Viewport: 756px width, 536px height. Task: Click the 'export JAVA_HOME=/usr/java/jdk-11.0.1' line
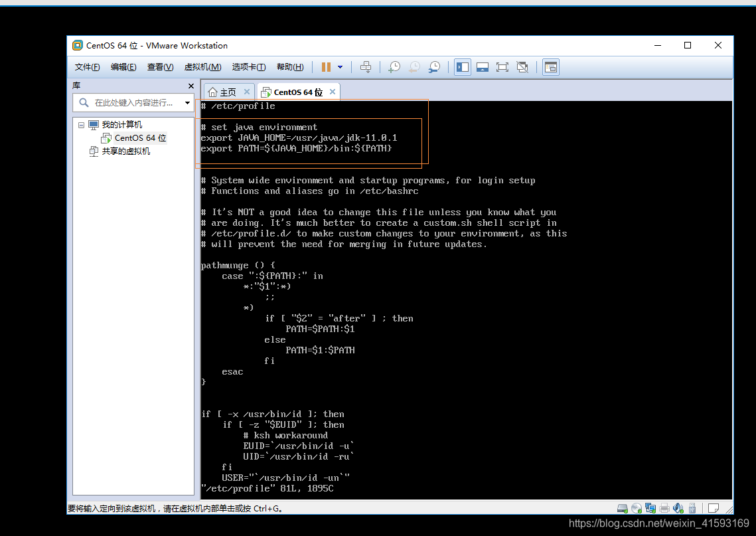point(299,138)
